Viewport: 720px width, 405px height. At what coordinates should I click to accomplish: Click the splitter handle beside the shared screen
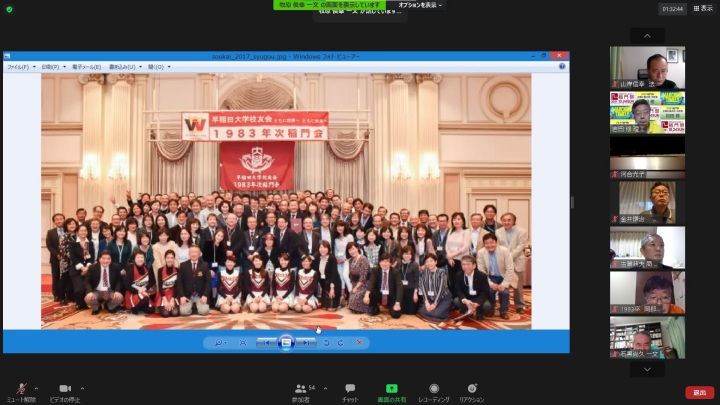tap(572, 202)
